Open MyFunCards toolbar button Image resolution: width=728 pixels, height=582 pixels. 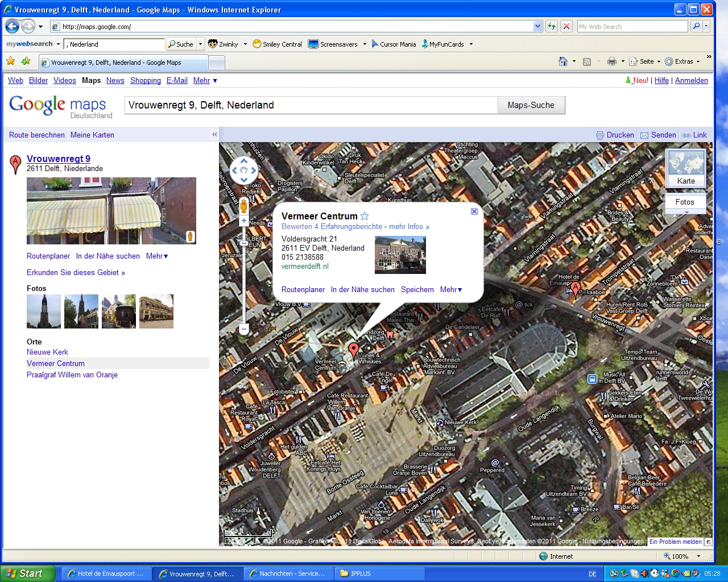click(x=442, y=44)
